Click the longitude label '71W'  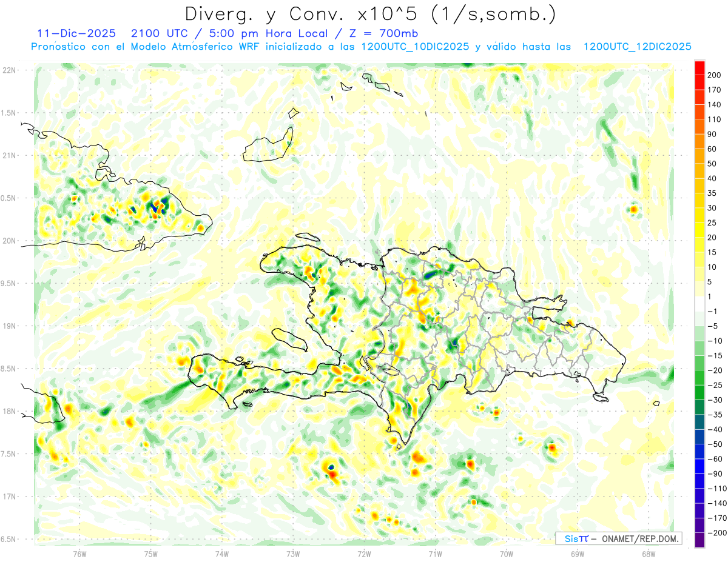click(x=435, y=553)
